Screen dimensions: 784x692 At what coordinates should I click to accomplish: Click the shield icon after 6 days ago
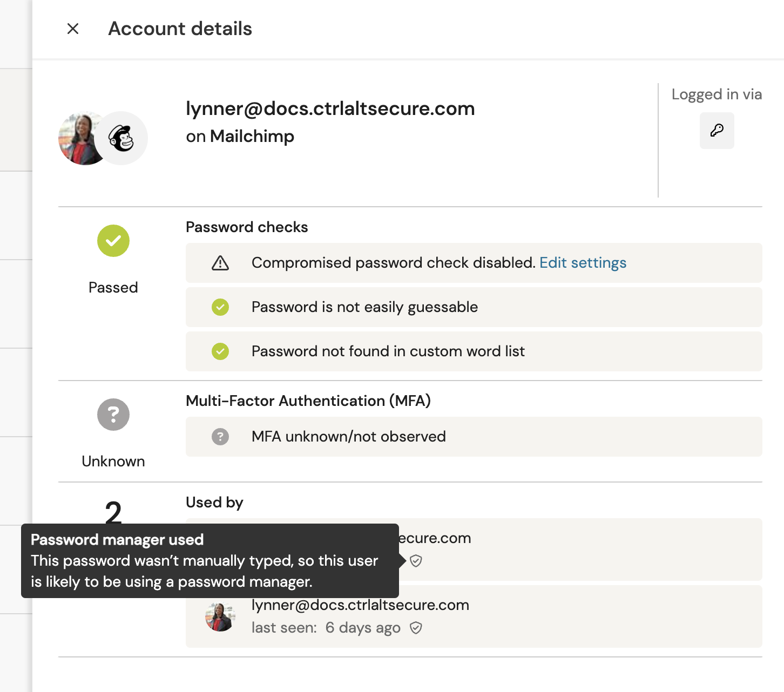[x=416, y=628]
